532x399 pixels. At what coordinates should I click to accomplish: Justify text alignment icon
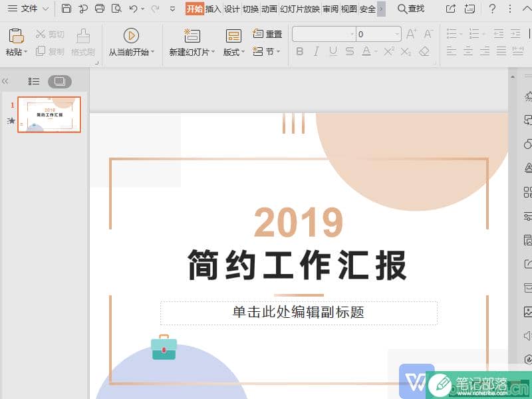point(501,51)
